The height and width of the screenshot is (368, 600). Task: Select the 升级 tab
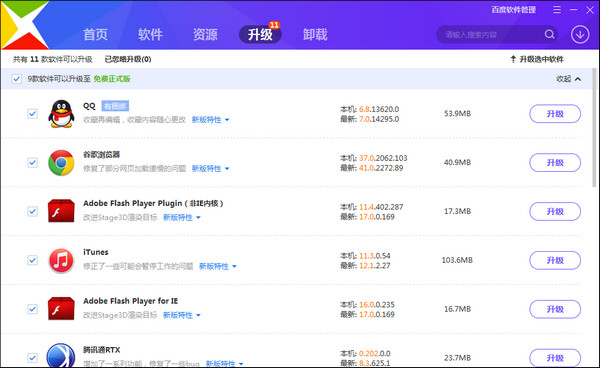coord(260,34)
